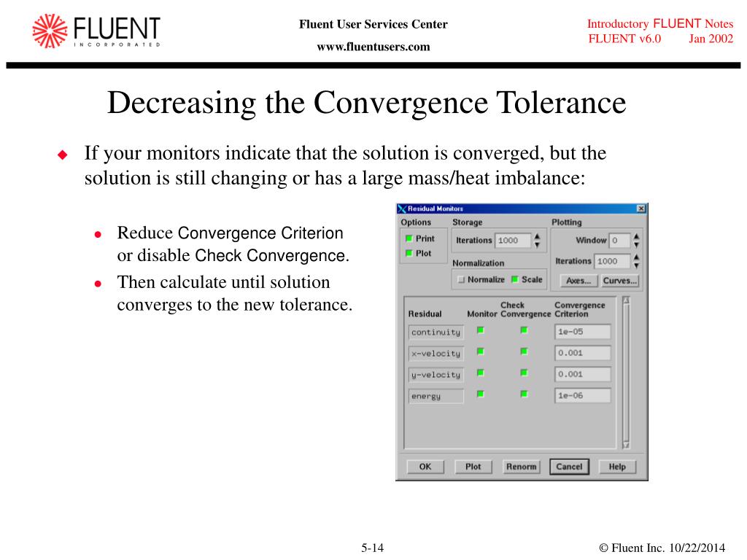The width and height of the screenshot is (747, 560).
Task: Click residual list scrollbar down arrow
Action: 627,446
